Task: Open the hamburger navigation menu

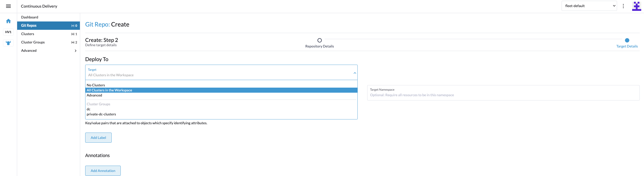Action: point(8,6)
